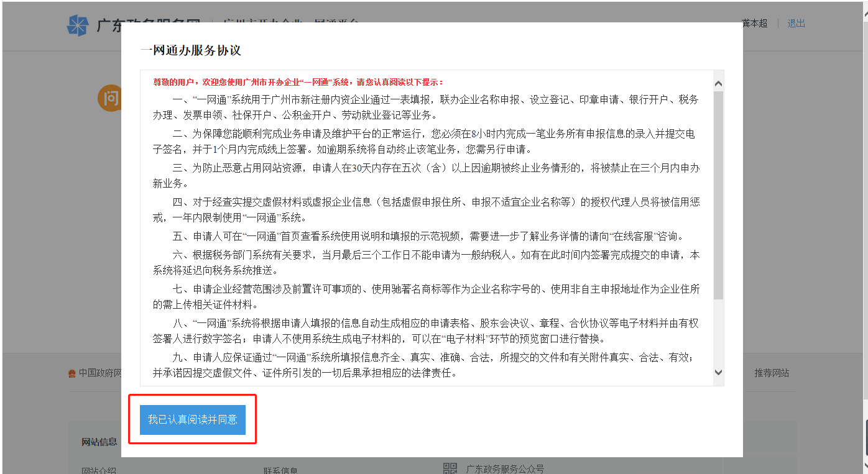This screenshot has height=474, width=868.
Task: Click the agreement scrollbar up arrow
Action: click(x=718, y=83)
